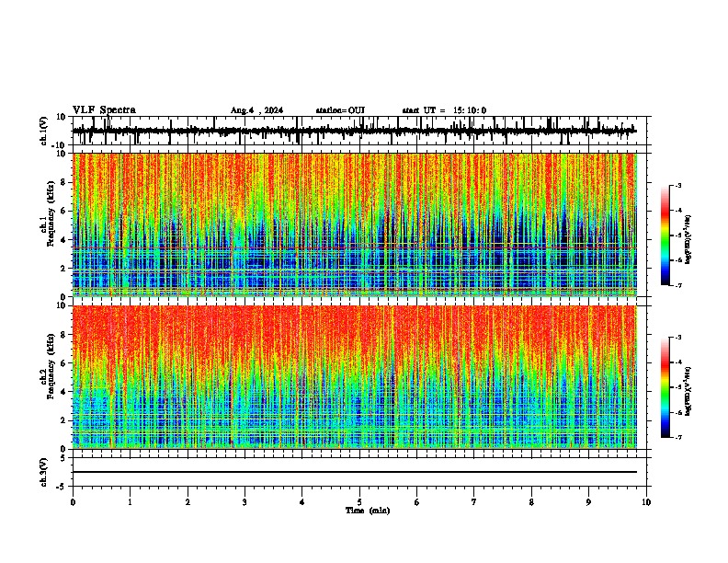
Task: Click the '-7' label on ch.2 colorbar
Action: tap(677, 437)
